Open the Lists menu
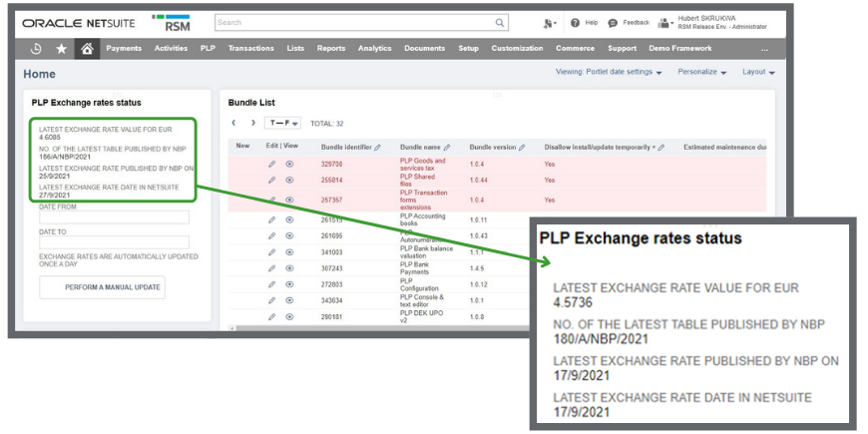The image size is (868, 434). 295,49
